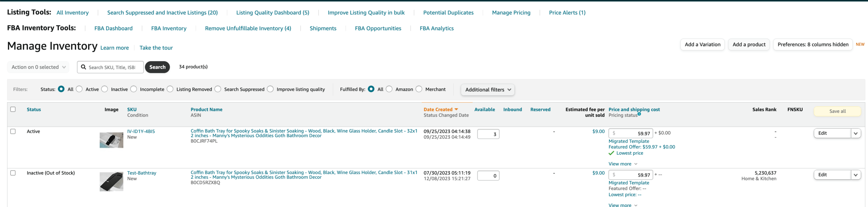Screen dimensions: 868x207
Task: Click the Save all button
Action: pyautogui.click(x=837, y=111)
